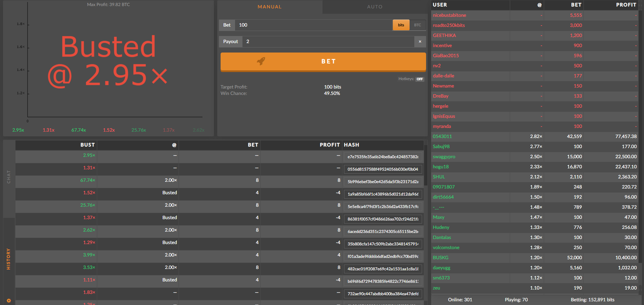
Task: Open volcomstone's player page
Action: 446,247
